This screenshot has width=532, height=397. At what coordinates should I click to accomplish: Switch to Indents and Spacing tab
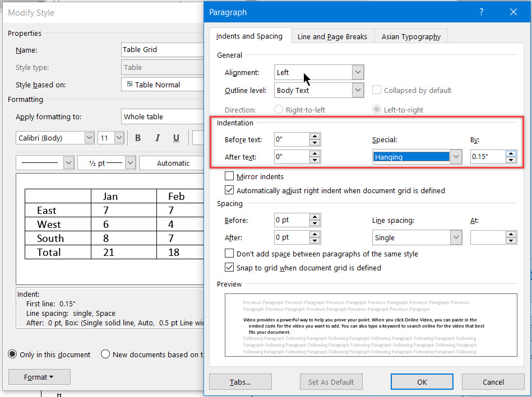[249, 36]
